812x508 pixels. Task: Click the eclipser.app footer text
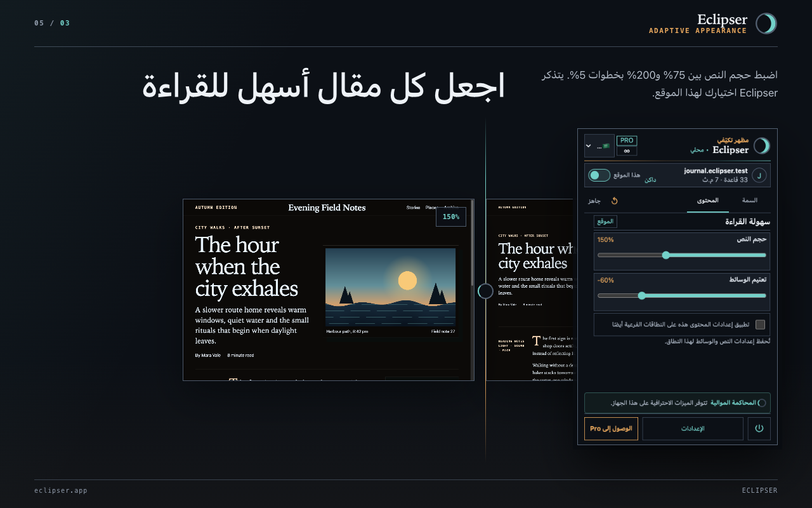(61, 490)
